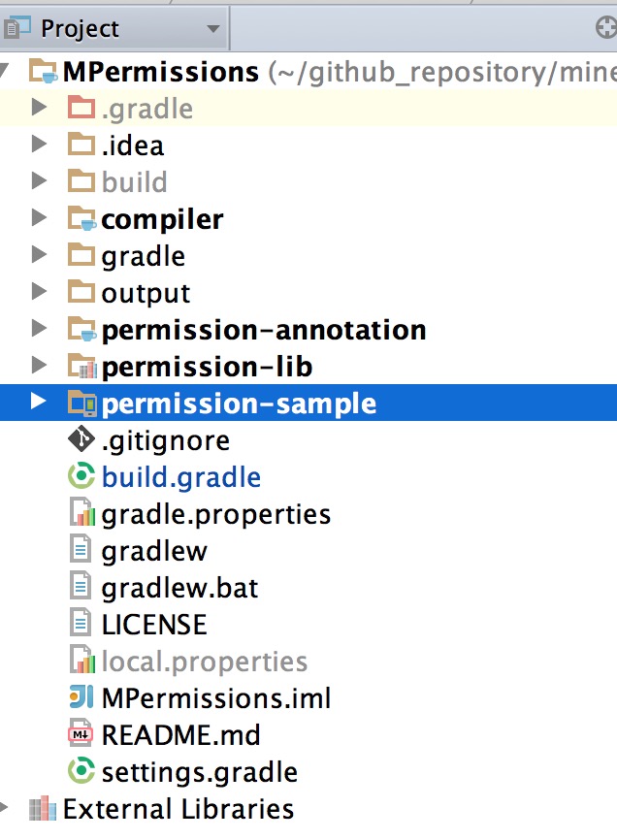Viewport: 617px width, 840px height.
Task: Click the properties file icon of gradle.properties
Action: (81, 512)
